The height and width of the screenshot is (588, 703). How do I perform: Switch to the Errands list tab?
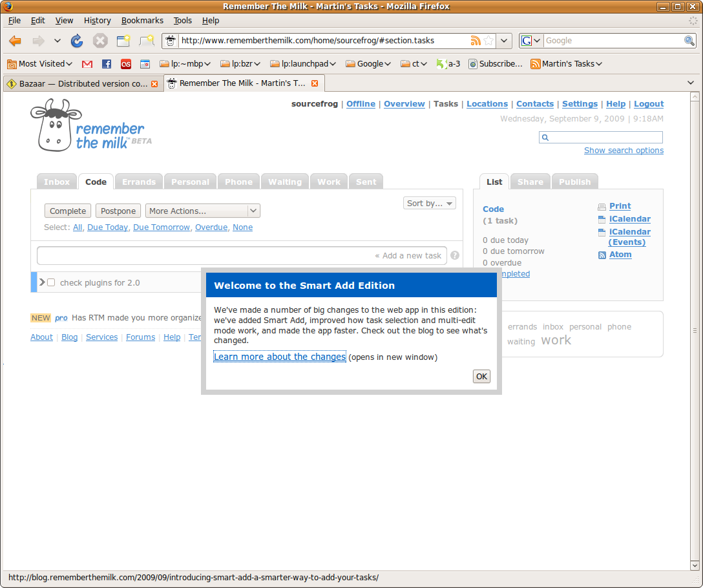click(139, 182)
